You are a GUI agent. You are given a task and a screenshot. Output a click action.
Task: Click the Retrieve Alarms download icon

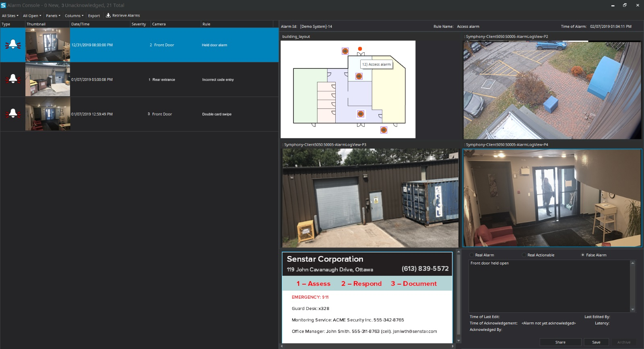click(x=108, y=15)
